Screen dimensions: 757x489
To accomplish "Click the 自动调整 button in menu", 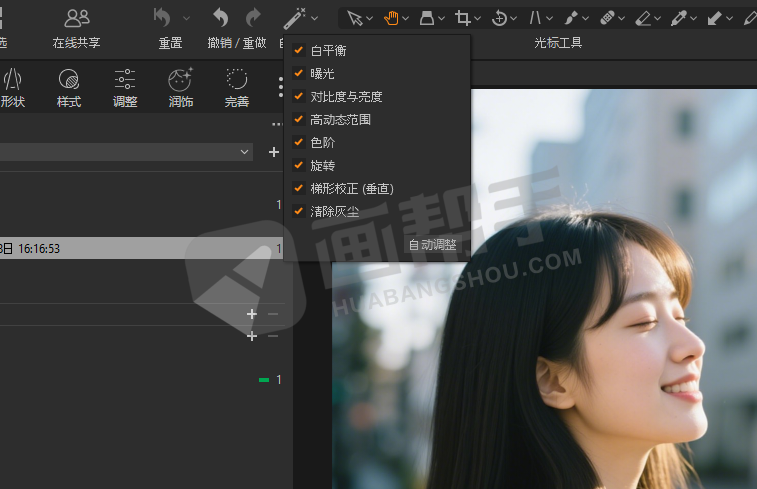I will 433,245.
